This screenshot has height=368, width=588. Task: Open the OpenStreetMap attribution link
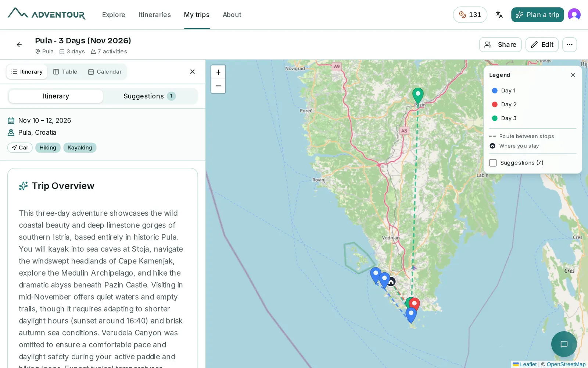(566, 364)
